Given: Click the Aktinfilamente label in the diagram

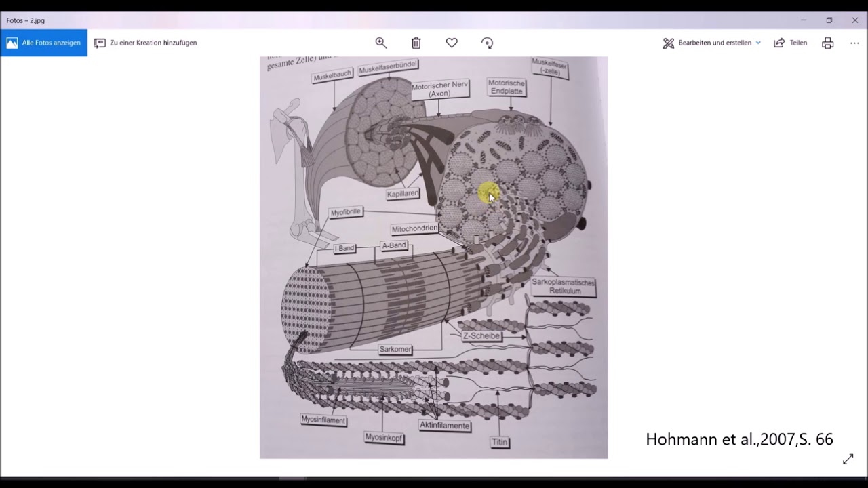Looking at the screenshot, I should click(x=444, y=426).
